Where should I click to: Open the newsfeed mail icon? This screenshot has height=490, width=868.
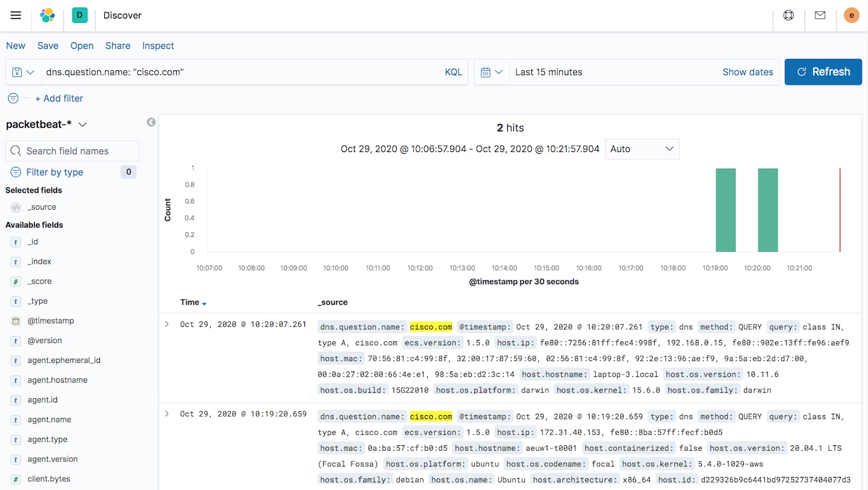point(820,16)
